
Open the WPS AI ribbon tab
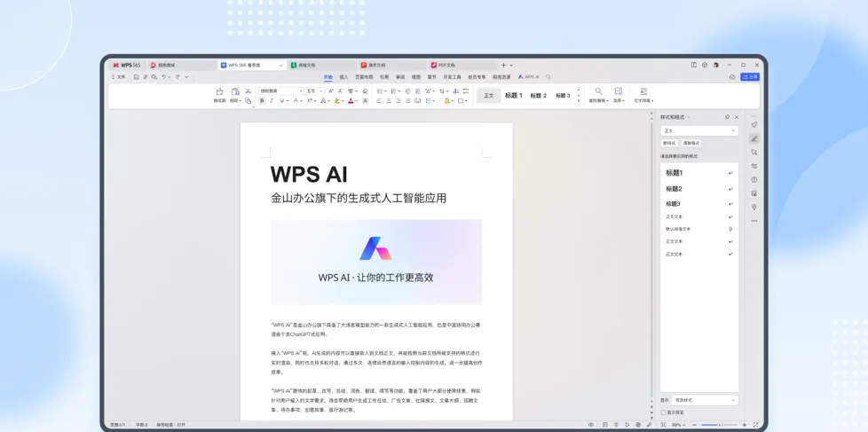(529, 77)
